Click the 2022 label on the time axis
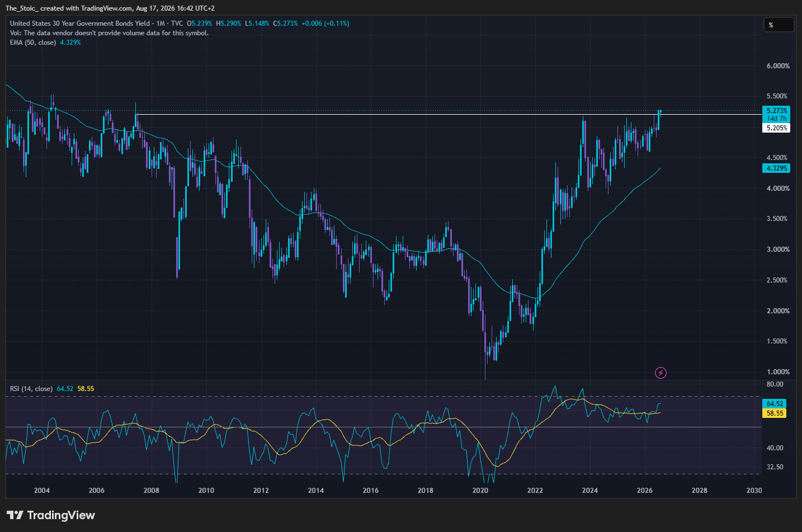 535,491
